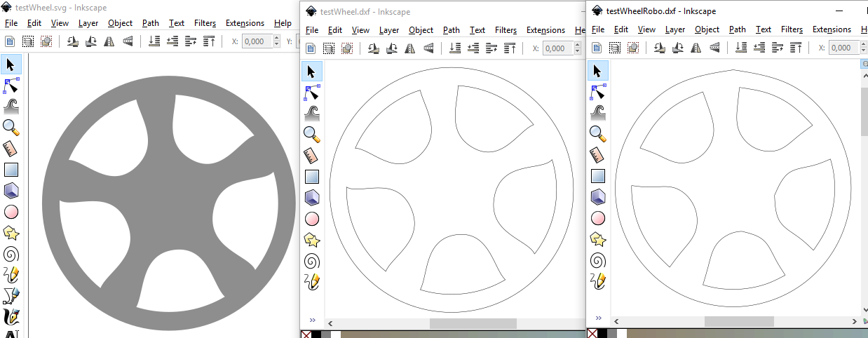Expand more tools chevron in testWheelRobo.dxf toolbox
Image resolution: width=868 pixels, height=338 pixels.
pos(597,318)
